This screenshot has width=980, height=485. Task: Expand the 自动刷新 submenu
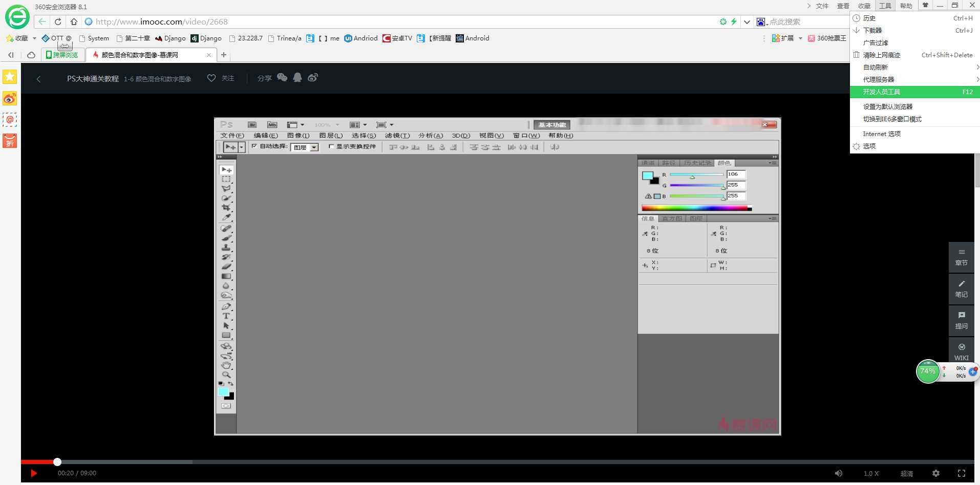pyautogui.click(x=915, y=67)
